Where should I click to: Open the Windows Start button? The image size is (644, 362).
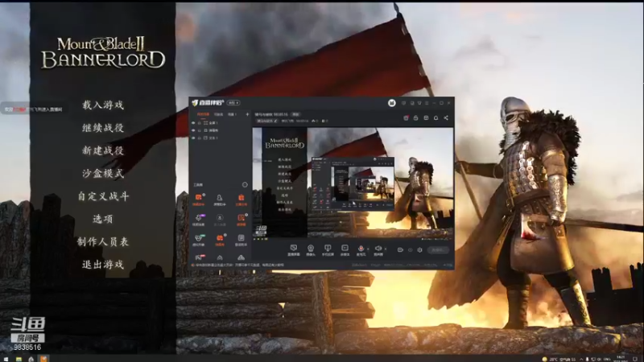pos(6,359)
